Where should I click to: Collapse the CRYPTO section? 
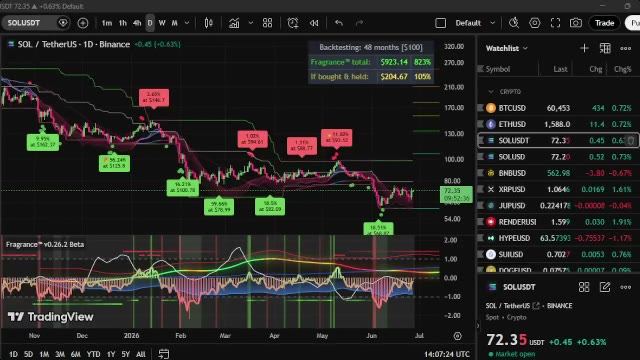[491, 91]
